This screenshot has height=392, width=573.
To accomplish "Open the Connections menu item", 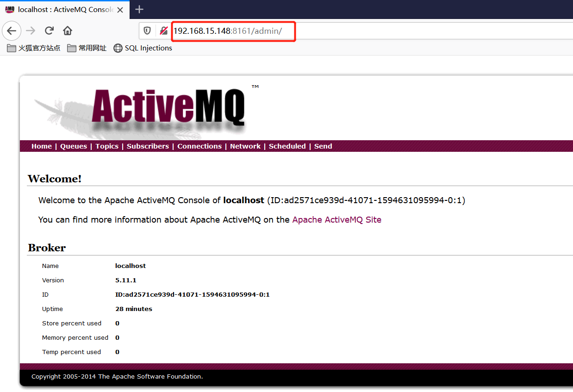I will (199, 146).
